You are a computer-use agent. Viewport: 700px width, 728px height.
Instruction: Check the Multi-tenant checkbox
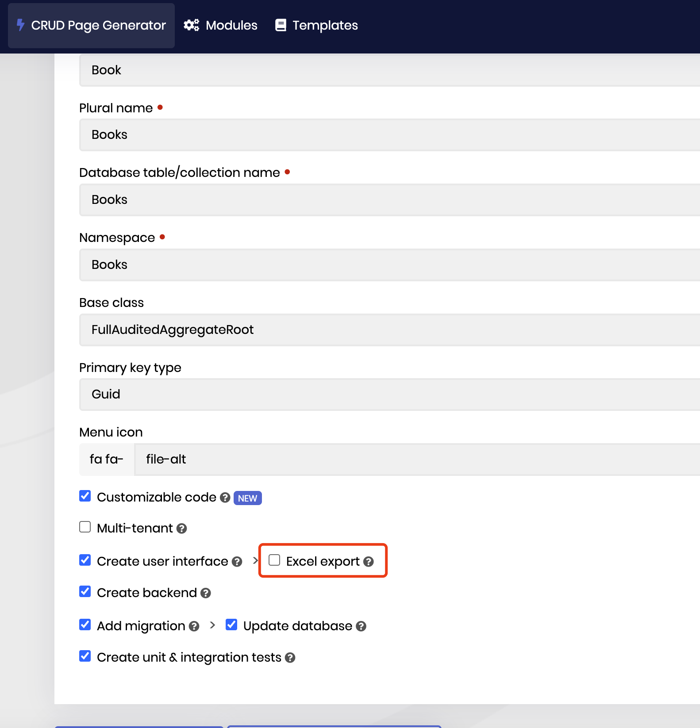[x=85, y=527]
